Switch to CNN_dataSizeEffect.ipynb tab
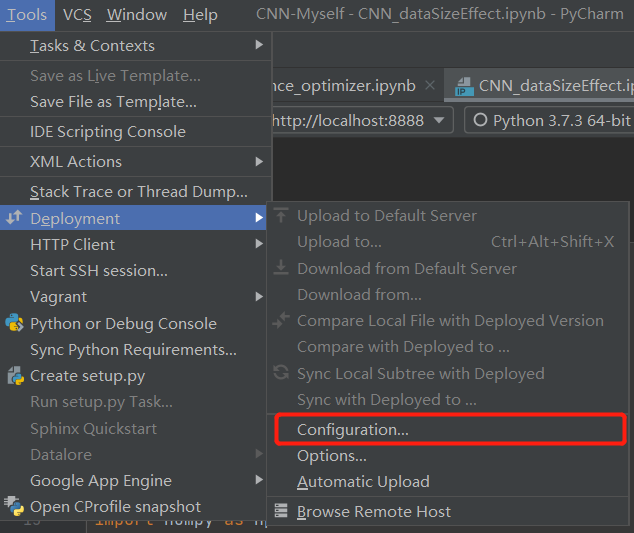This screenshot has width=634, height=533. coord(539,86)
